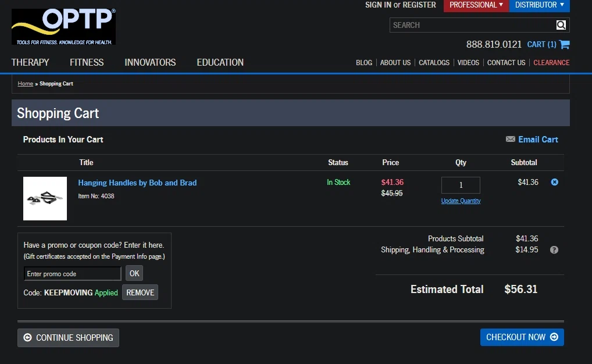Viewport: 592px width, 364px height.
Task: Click the Email Cart link
Action: 538,140
